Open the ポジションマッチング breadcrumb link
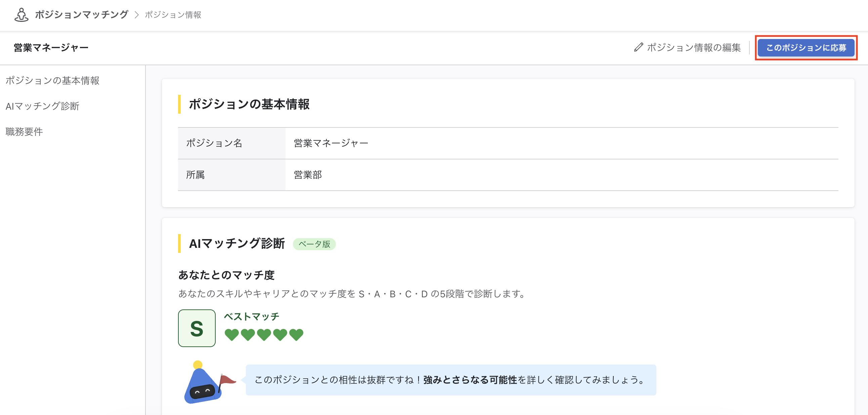868x415 pixels. [82, 14]
